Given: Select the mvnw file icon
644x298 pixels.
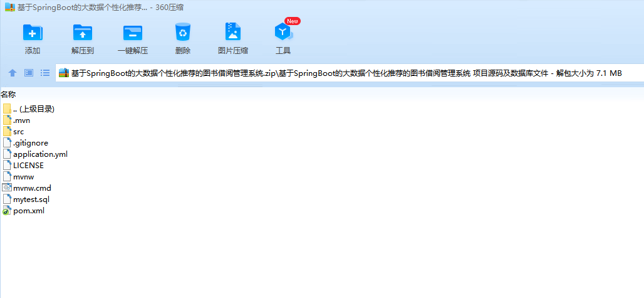Looking at the screenshot, I should [x=7, y=177].
